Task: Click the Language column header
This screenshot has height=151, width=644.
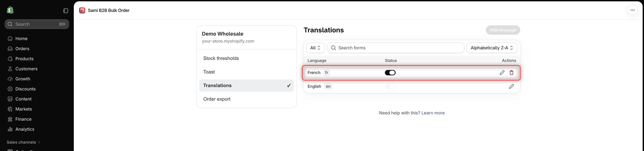Action: (x=317, y=60)
